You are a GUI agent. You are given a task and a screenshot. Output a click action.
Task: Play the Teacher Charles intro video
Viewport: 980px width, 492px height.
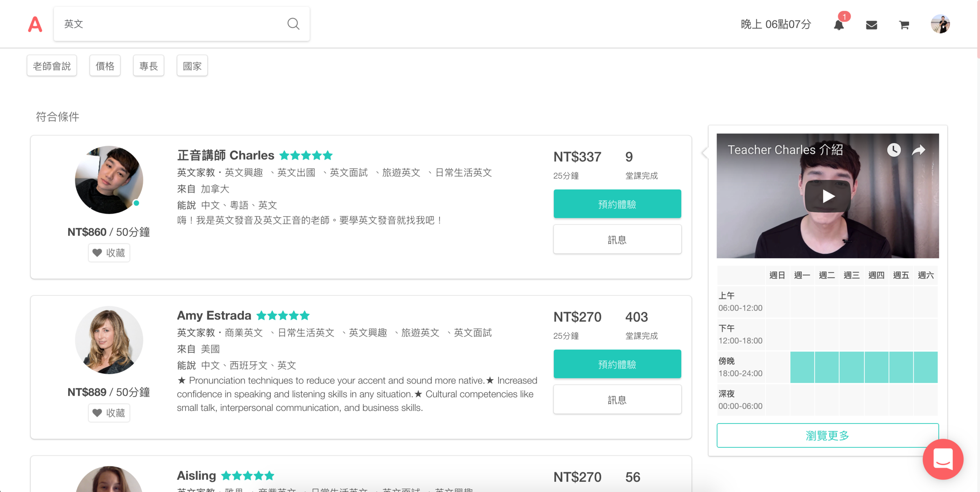(x=828, y=196)
